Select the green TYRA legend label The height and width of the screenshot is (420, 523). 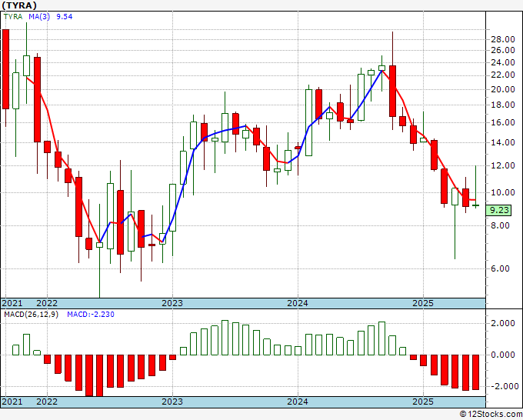point(13,17)
